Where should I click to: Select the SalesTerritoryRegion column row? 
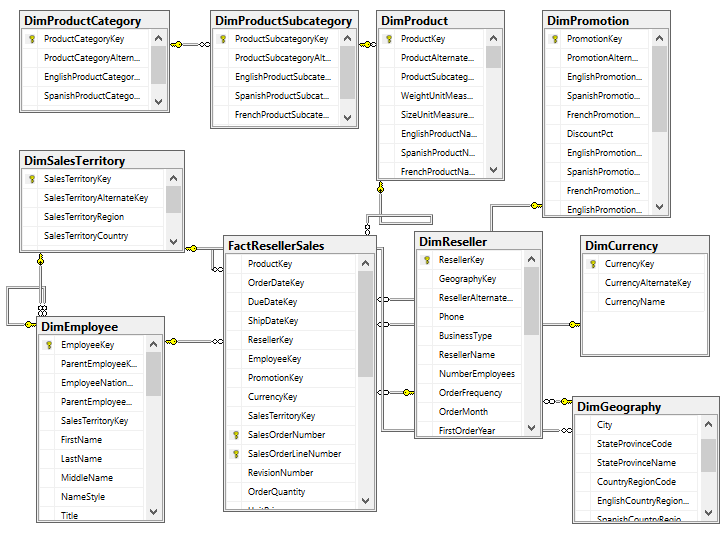click(x=93, y=217)
